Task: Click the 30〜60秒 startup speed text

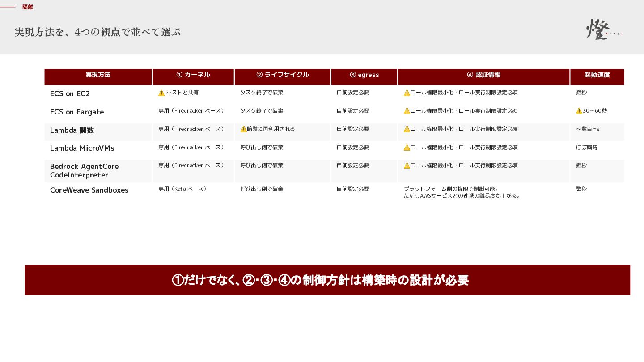Action: pyautogui.click(x=595, y=111)
